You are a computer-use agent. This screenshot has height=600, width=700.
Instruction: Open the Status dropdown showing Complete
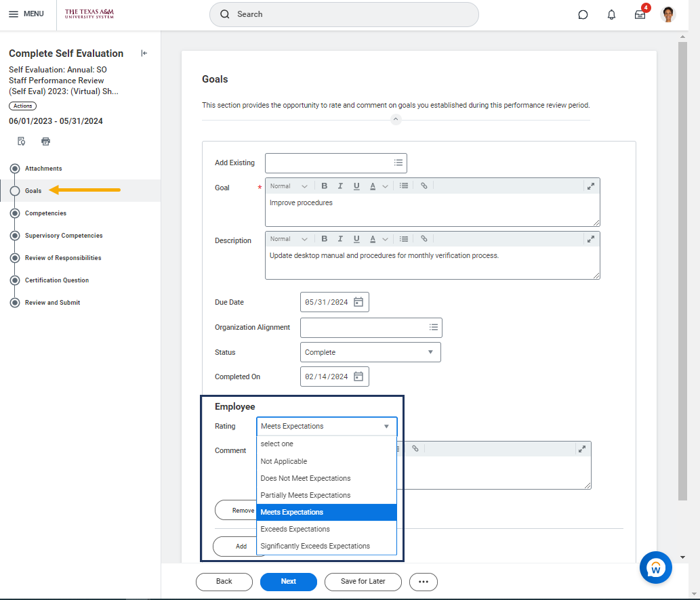click(370, 352)
